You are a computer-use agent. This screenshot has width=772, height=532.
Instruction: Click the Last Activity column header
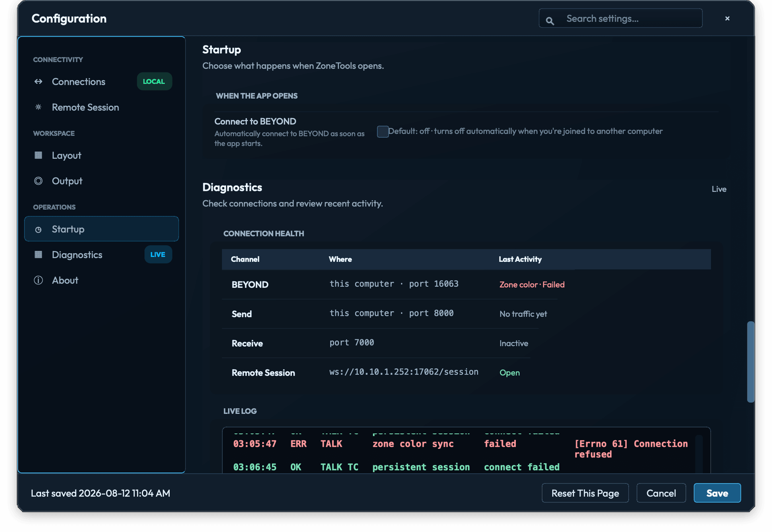point(520,259)
